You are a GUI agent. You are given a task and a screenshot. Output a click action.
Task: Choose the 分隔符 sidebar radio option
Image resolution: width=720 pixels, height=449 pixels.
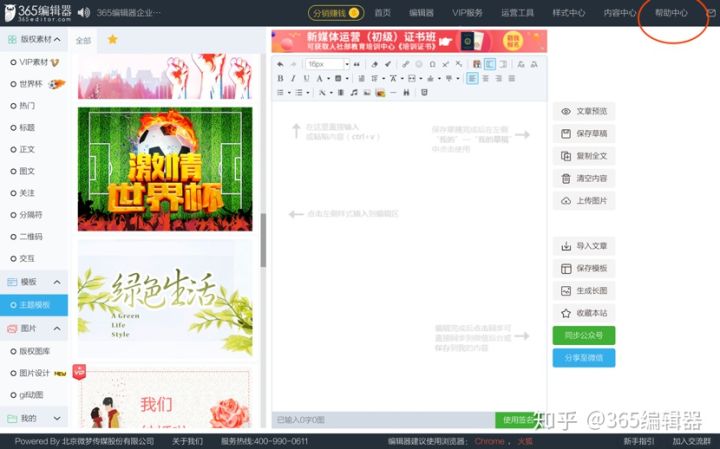(x=27, y=214)
